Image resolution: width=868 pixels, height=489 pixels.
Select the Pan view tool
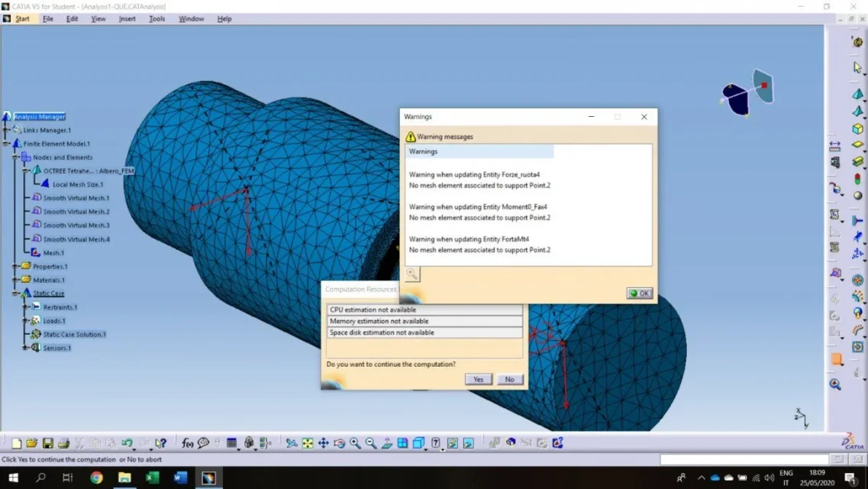tap(323, 443)
